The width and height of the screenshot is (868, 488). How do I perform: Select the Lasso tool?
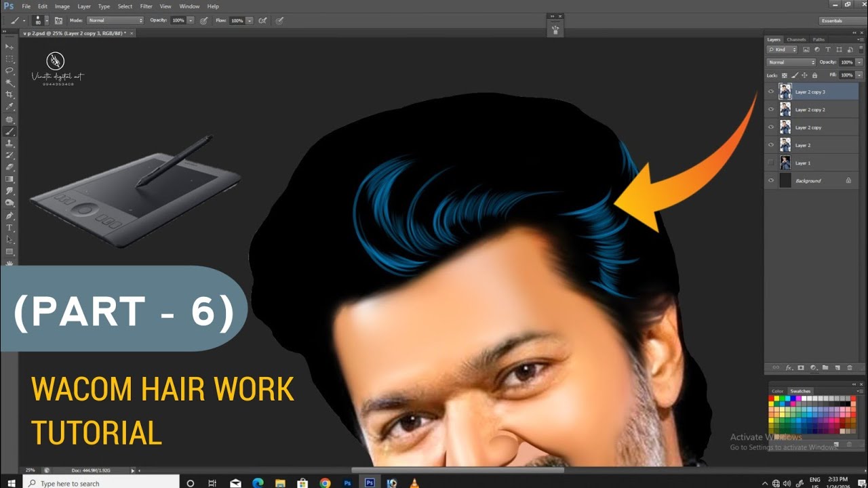9,70
